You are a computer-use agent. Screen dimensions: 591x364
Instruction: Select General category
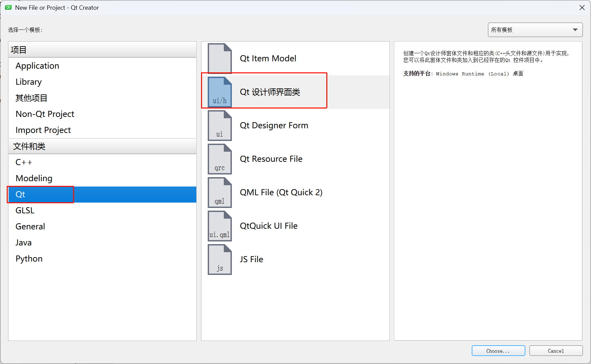tap(102, 227)
